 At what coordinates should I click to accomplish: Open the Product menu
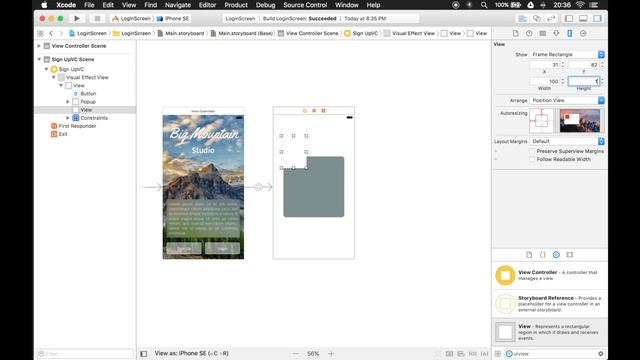[236, 5]
